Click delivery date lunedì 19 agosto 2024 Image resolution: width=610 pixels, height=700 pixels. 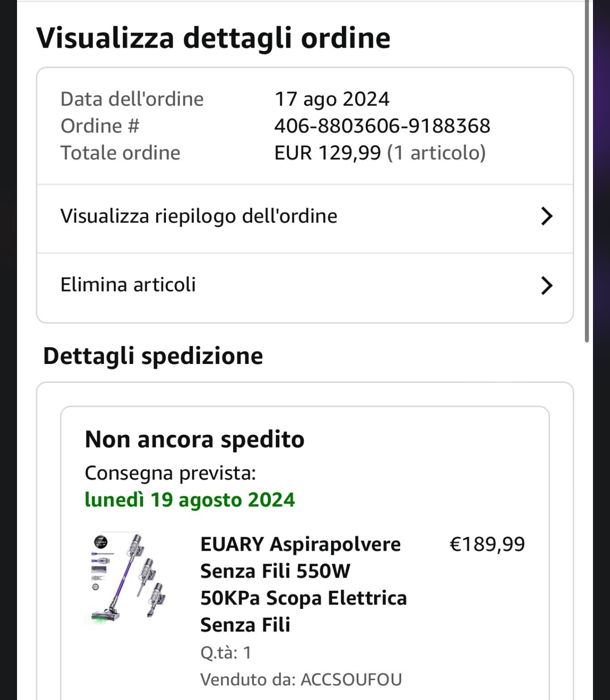(190, 500)
